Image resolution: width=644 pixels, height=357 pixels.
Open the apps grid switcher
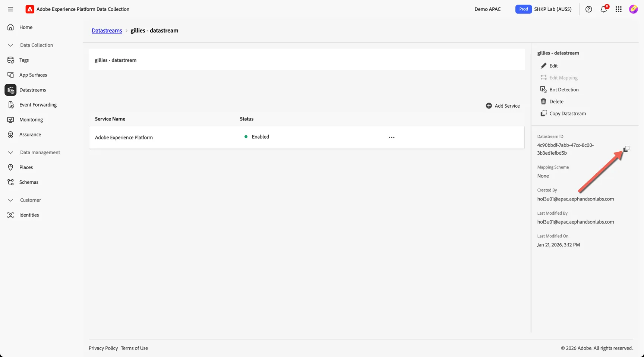619,9
